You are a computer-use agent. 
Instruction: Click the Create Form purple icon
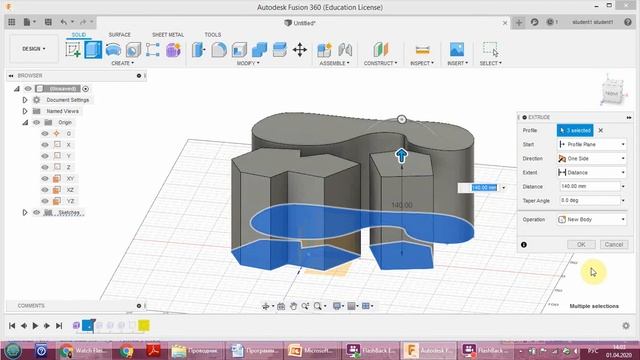(x=173, y=50)
